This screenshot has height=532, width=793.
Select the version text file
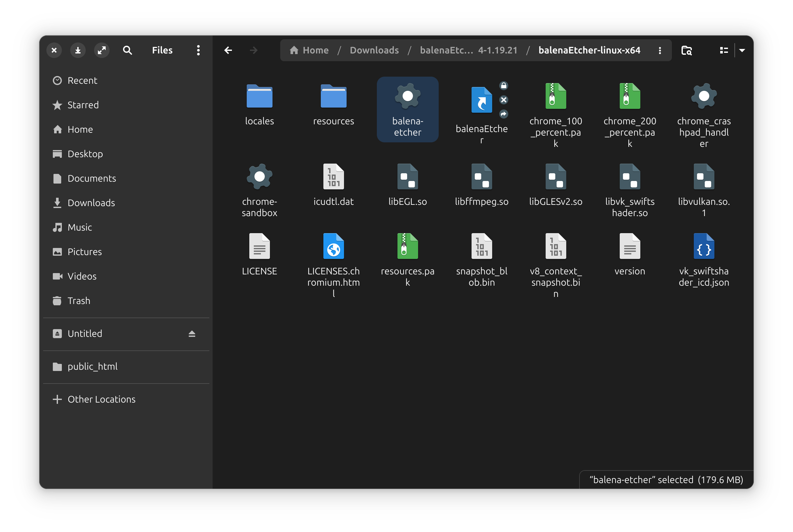coord(629,246)
